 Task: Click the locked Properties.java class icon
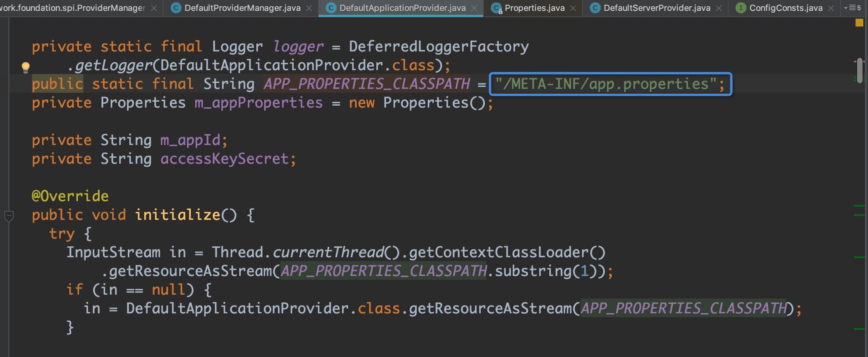[496, 8]
